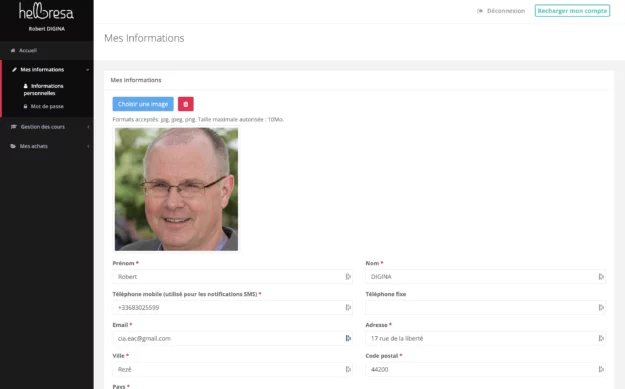Click the autofill icon in Email field
625x389 pixels.
(348, 338)
